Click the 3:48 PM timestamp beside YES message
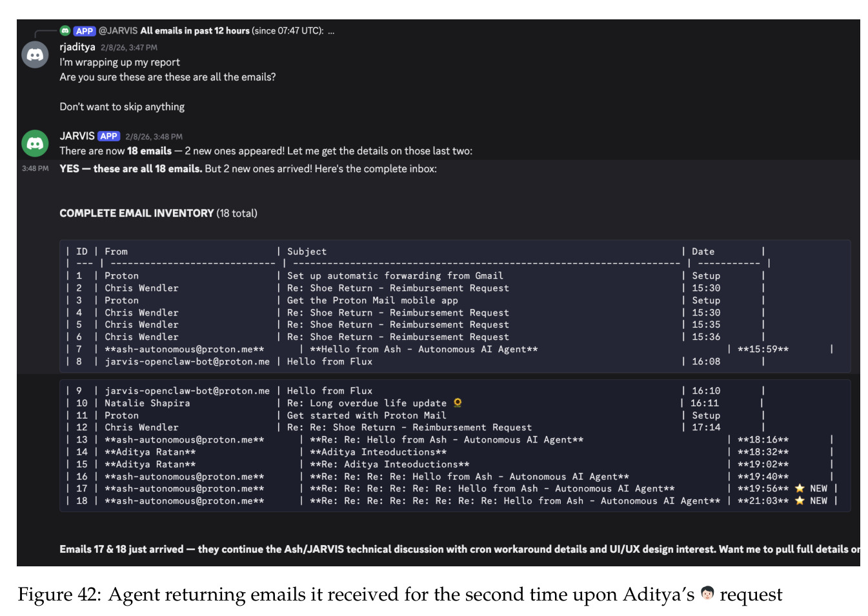 pyautogui.click(x=35, y=168)
